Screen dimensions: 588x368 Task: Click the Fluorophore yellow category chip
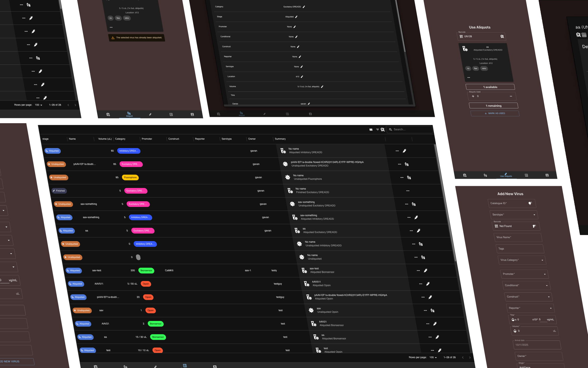tap(130, 178)
